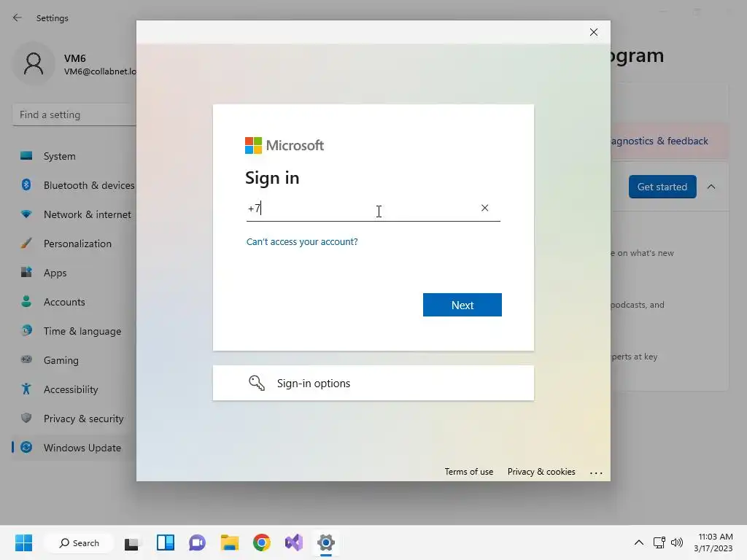This screenshot has height=560, width=747.
Task: Click the Find a setting search box
Action: point(74,114)
